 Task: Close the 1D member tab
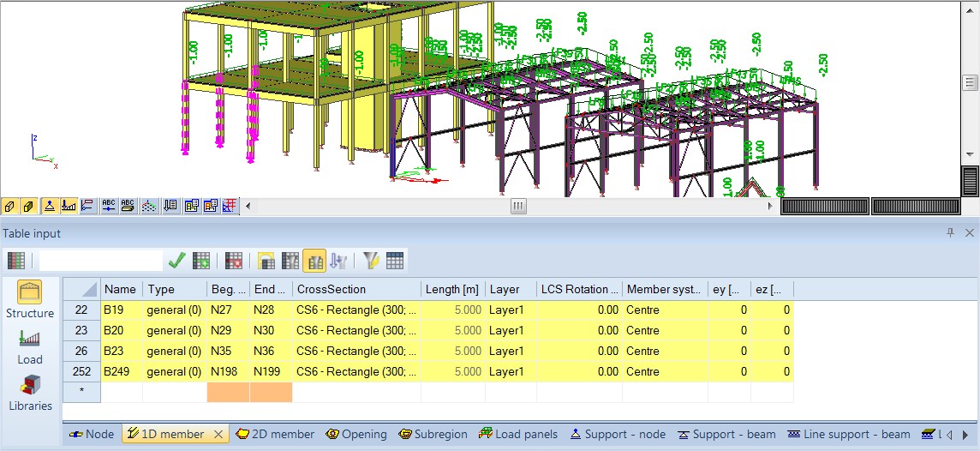click(x=218, y=435)
